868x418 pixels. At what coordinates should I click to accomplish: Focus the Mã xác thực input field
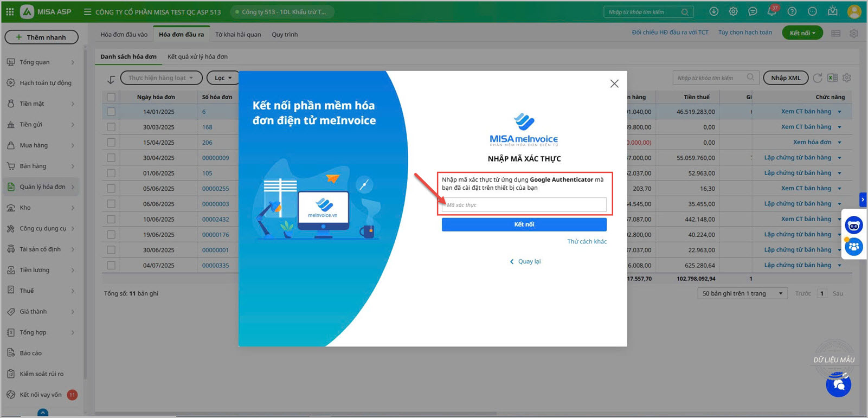point(524,205)
